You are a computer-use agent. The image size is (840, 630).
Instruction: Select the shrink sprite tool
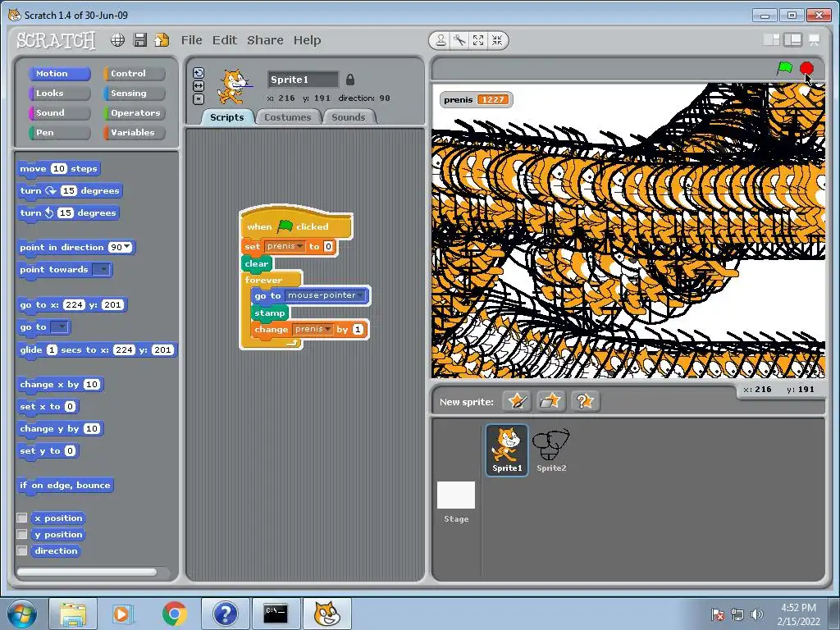(497, 41)
